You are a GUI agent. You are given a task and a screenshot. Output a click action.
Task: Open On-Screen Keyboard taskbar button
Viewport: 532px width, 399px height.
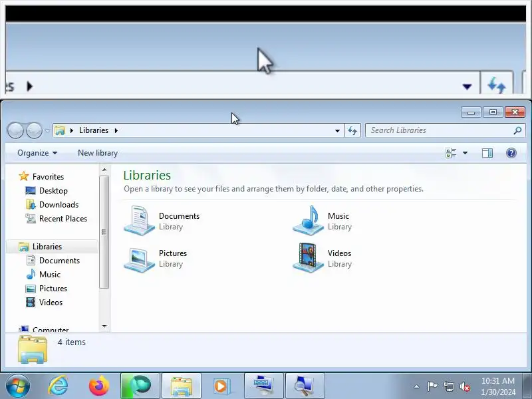click(263, 386)
